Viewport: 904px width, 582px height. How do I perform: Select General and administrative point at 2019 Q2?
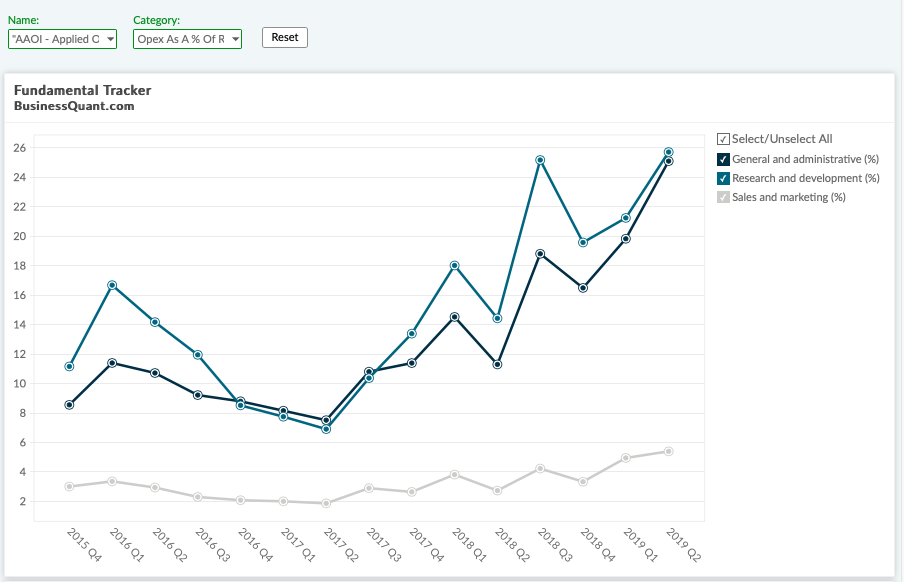pyautogui.click(x=669, y=161)
